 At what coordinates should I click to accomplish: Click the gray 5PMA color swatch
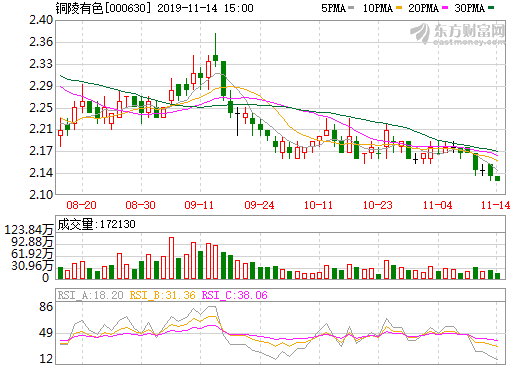351,8
